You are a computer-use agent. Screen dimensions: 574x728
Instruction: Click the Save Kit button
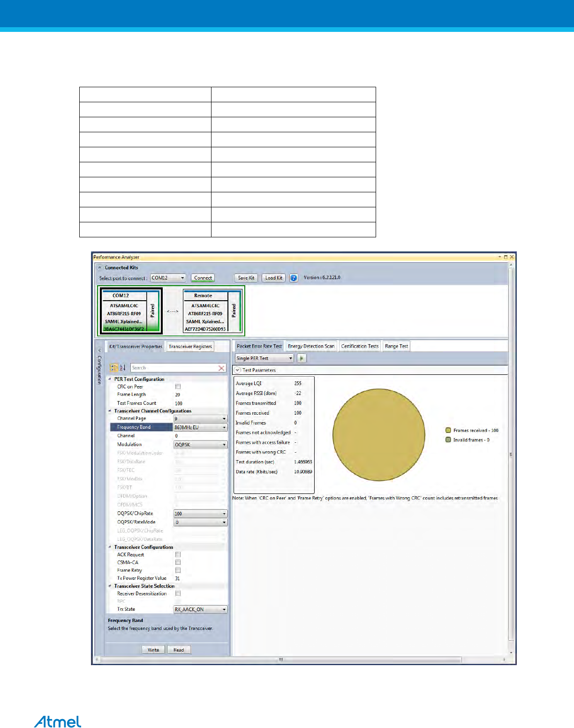(246, 278)
